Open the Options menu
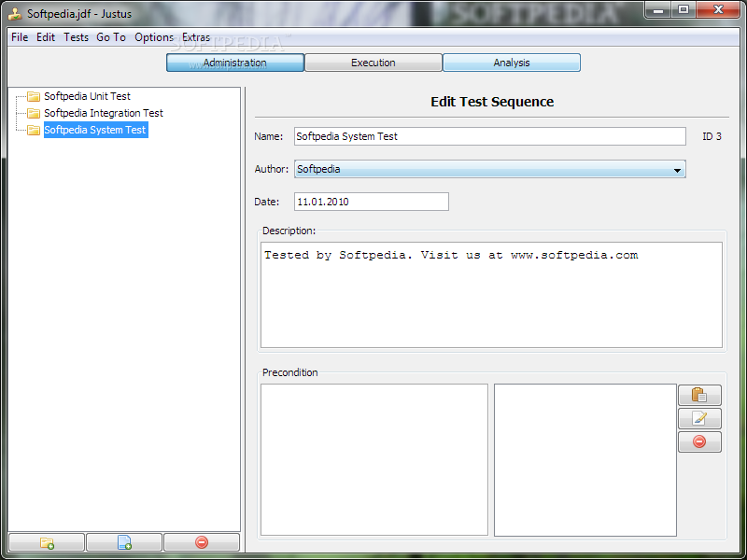 [x=154, y=37]
